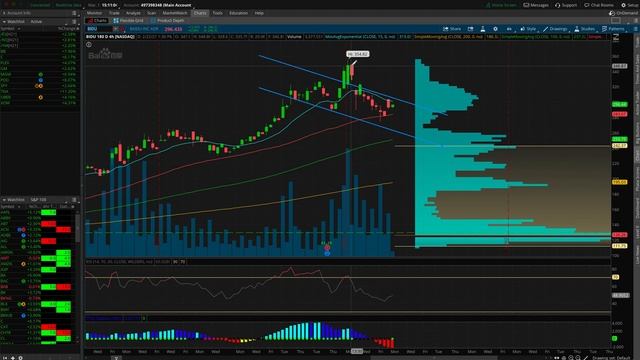Click the zoom-out magnifier at chart bottom right
640x360 pixels.
point(578,358)
